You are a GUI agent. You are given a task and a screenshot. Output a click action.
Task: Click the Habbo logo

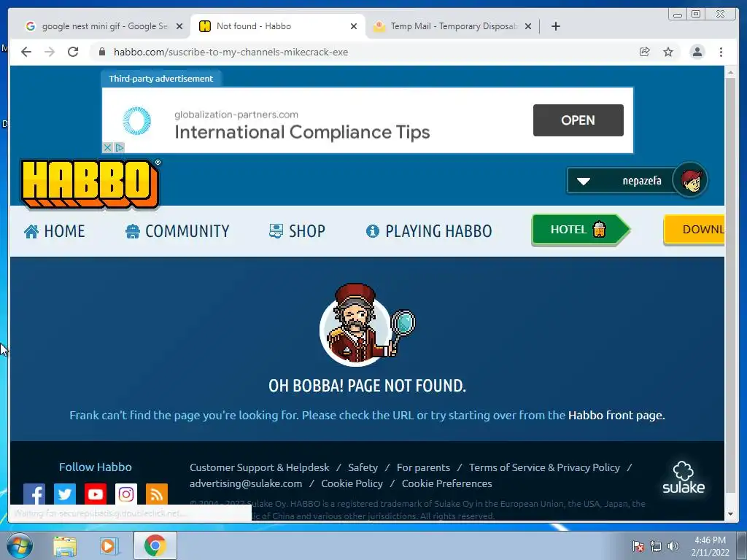tap(90, 184)
